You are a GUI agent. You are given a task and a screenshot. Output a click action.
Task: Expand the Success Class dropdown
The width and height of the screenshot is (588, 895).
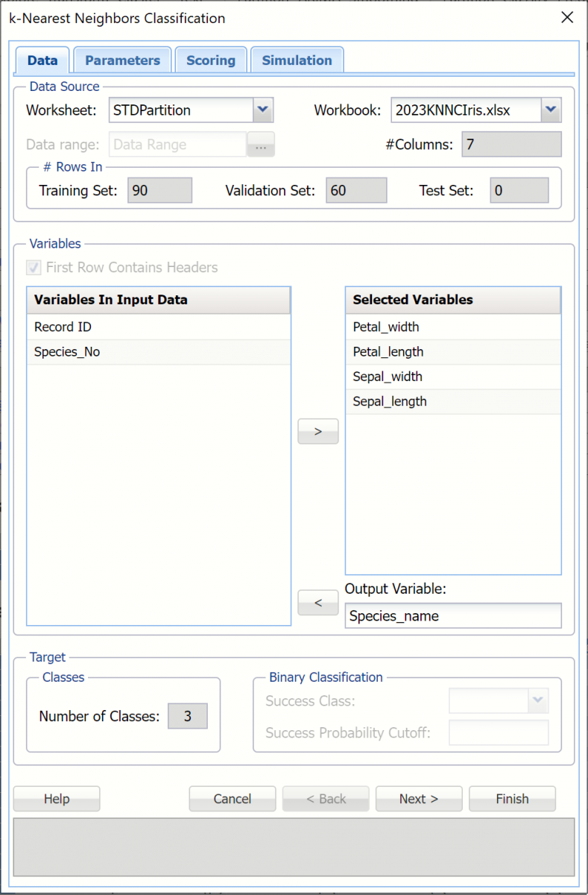(x=537, y=701)
